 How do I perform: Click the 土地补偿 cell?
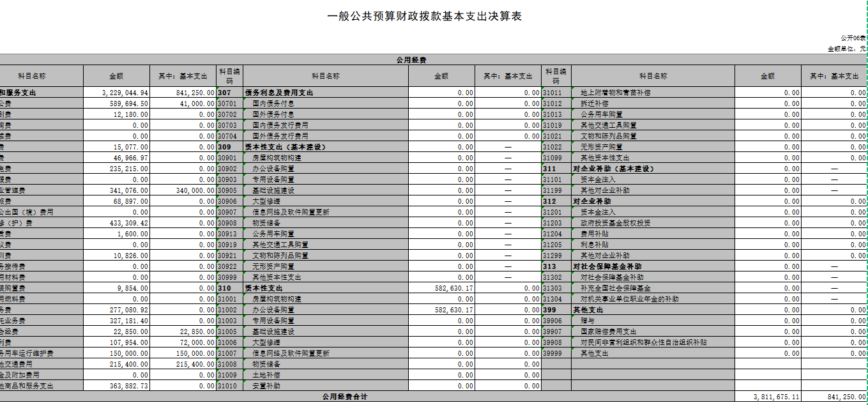325,375
